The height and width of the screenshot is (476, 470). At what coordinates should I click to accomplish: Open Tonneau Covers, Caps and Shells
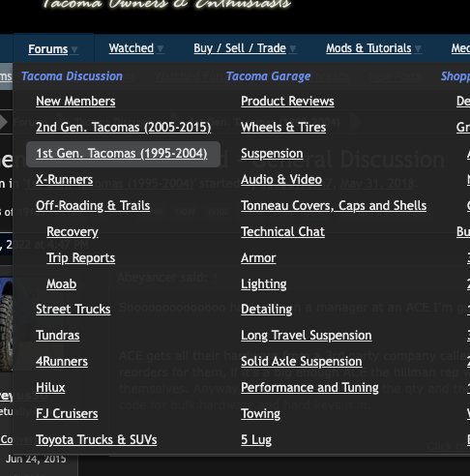tap(334, 206)
